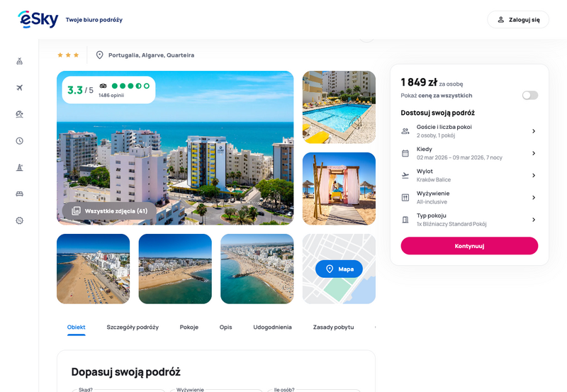Click the Kontynuuj button

[469, 246]
